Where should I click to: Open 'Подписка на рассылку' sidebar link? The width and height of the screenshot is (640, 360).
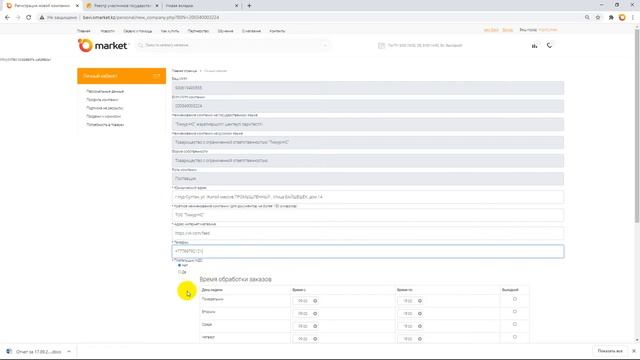(x=104, y=108)
